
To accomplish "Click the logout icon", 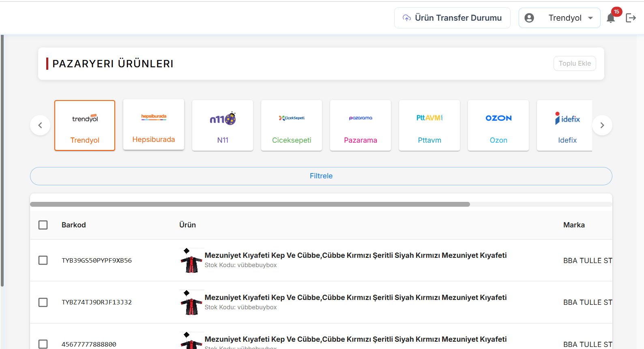I will click(x=631, y=18).
